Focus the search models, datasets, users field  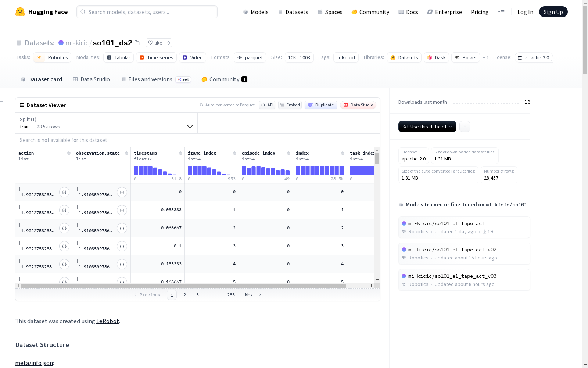click(x=147, y=12)
